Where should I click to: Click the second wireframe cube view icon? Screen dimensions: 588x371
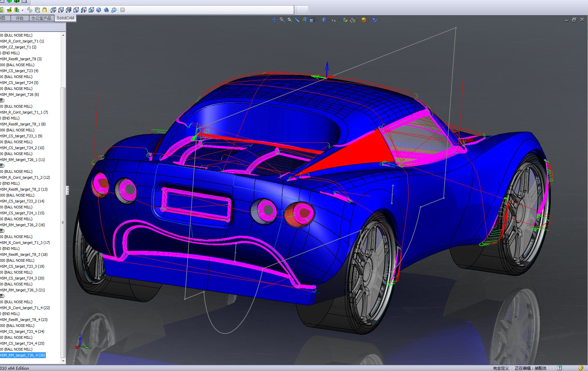61,10
